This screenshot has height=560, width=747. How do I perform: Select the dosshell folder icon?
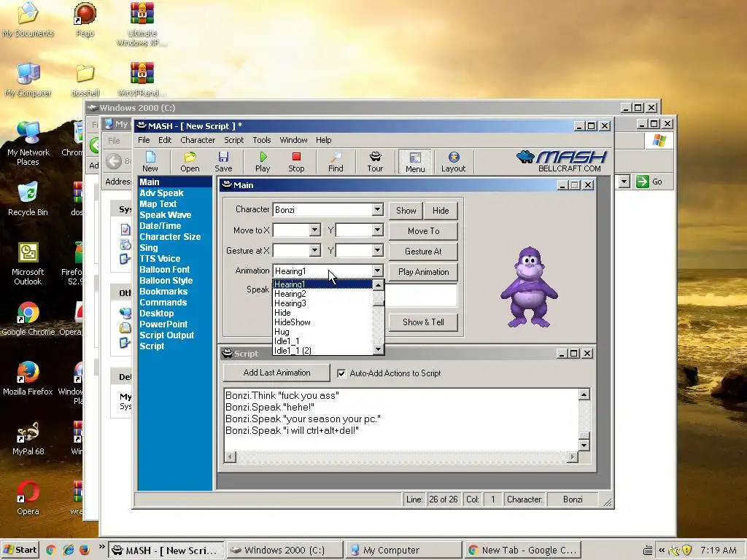pyautogui.click(x=85, y=79)
